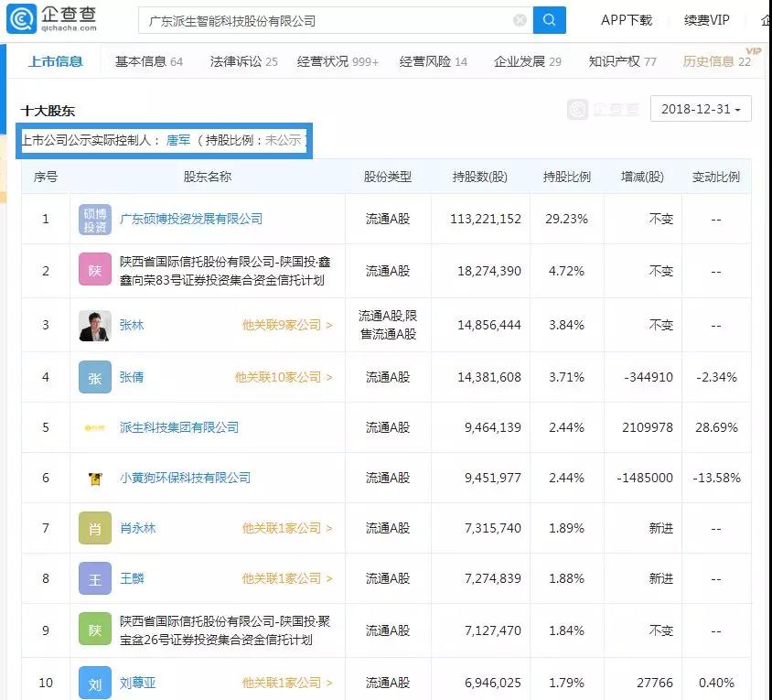The width and height of the screenshot is (772, 700).
Task: Open the 经营状况 tab
Action: (338, 61)
